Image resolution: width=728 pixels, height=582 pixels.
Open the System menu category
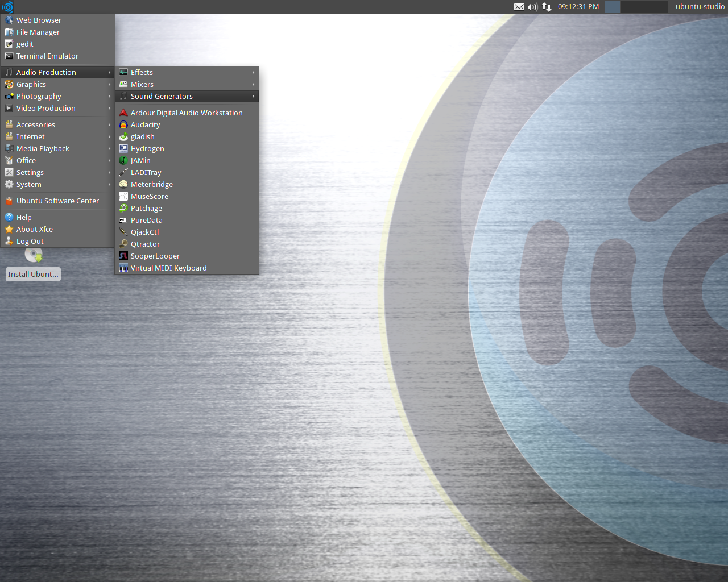[x=58, y=184]
